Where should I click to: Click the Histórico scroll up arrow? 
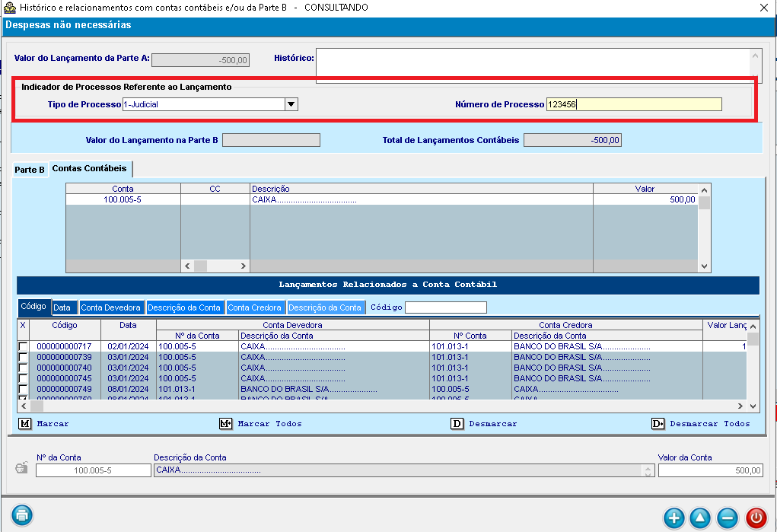(755, 56)
